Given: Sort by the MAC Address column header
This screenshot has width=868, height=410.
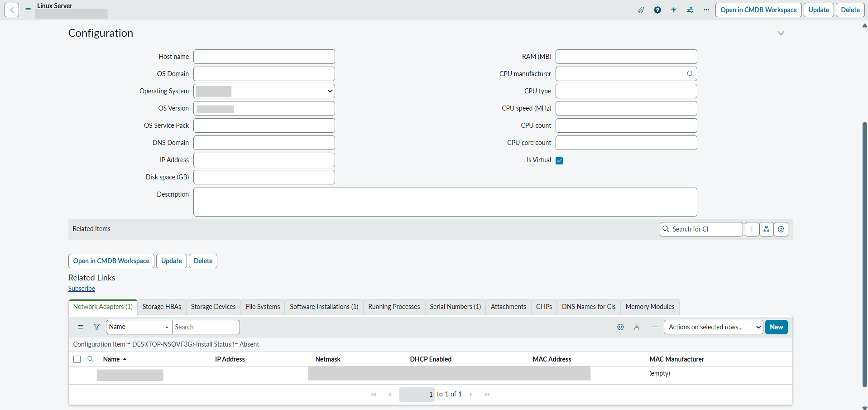Looking at the screenshot, I should [552, 359].
